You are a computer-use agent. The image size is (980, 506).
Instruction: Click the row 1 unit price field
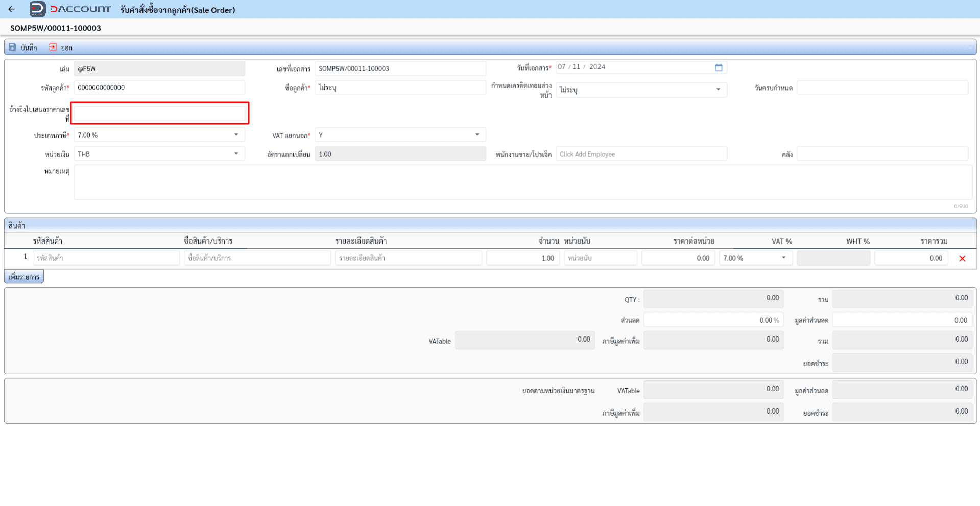coord(678,258)
